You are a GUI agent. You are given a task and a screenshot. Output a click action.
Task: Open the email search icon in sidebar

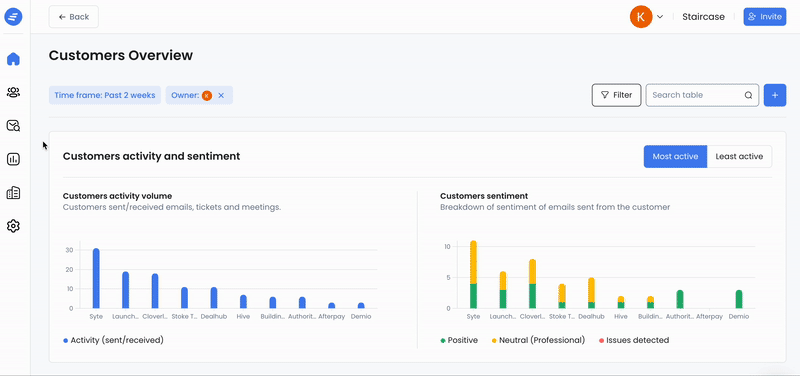pyautogui.click(x=13, y=126)
